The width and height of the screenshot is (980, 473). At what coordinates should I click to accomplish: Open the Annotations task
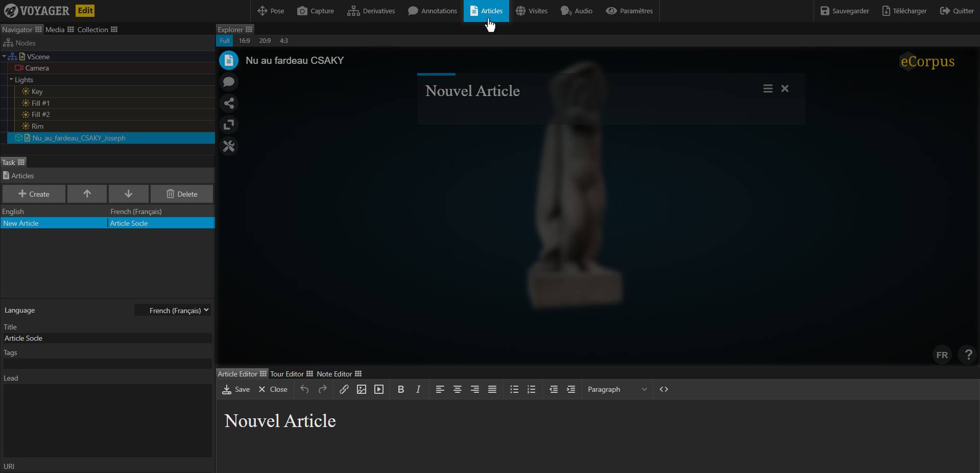tap(433, 11)
